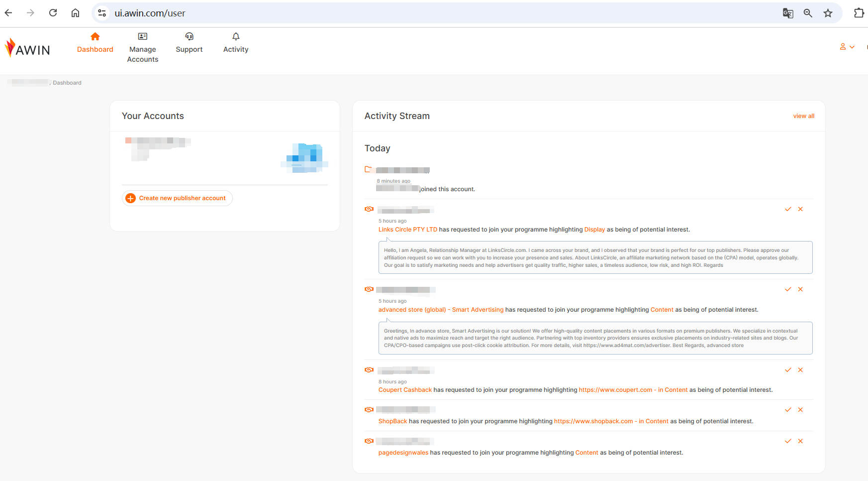Open view all activity link

(803, 116)
